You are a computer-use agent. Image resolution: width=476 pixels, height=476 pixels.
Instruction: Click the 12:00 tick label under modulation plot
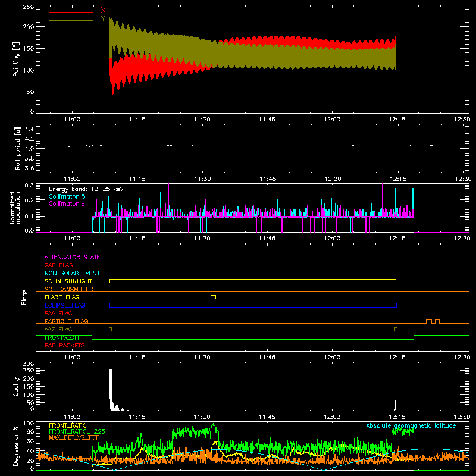[332, 239]
